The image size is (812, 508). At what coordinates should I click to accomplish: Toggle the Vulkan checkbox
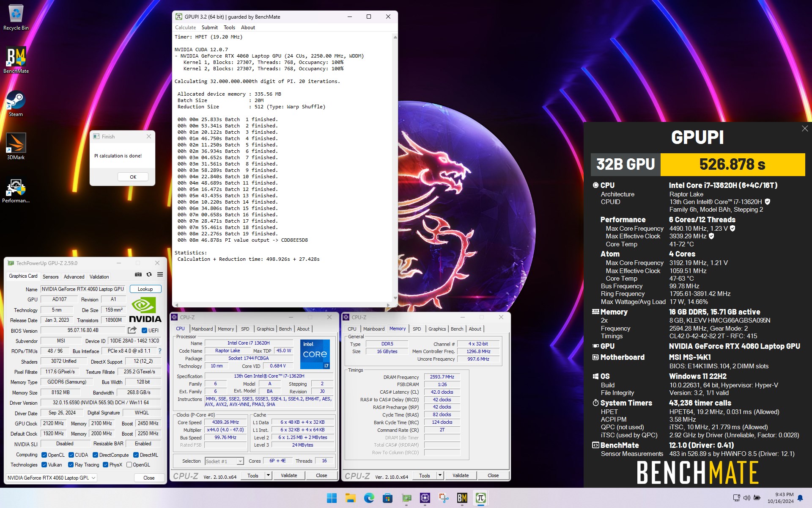point(44,465)
